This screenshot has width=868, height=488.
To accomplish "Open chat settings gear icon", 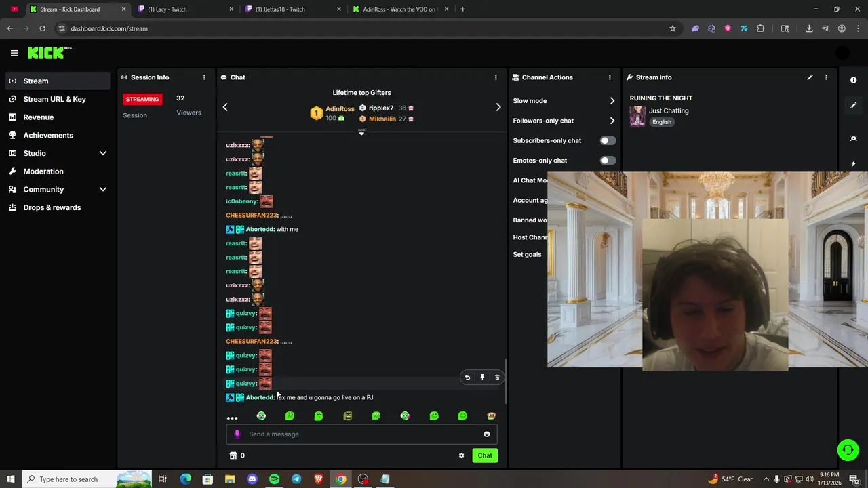I will (462, 455).
